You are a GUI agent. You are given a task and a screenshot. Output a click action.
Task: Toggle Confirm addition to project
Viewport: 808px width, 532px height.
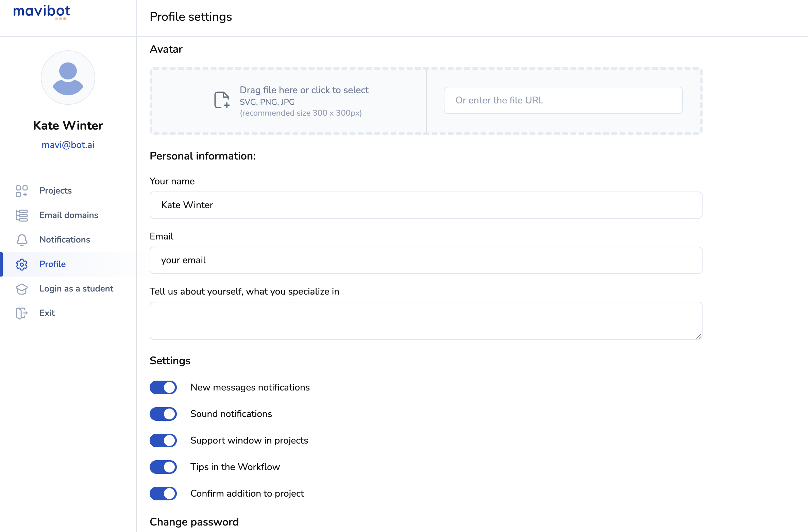coord(163,494)
